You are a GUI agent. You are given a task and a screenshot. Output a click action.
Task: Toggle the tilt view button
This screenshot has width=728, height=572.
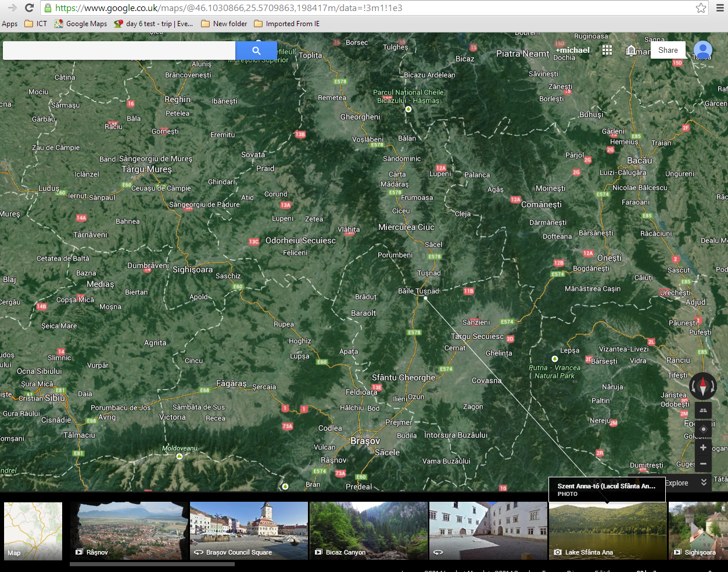pyautogui.click(x=703, y=410)
